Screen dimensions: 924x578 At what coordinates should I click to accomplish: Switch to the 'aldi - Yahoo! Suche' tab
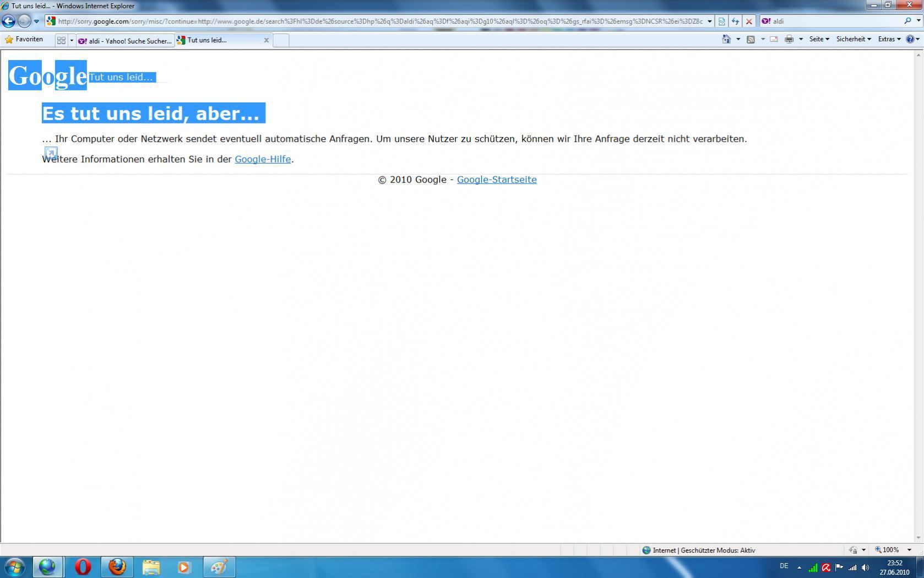tap(125, 40)
